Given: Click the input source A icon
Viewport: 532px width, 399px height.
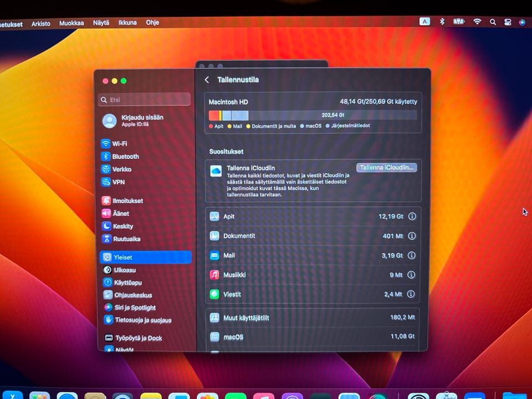Looking at the screenshot, I should tap(425, 22).
